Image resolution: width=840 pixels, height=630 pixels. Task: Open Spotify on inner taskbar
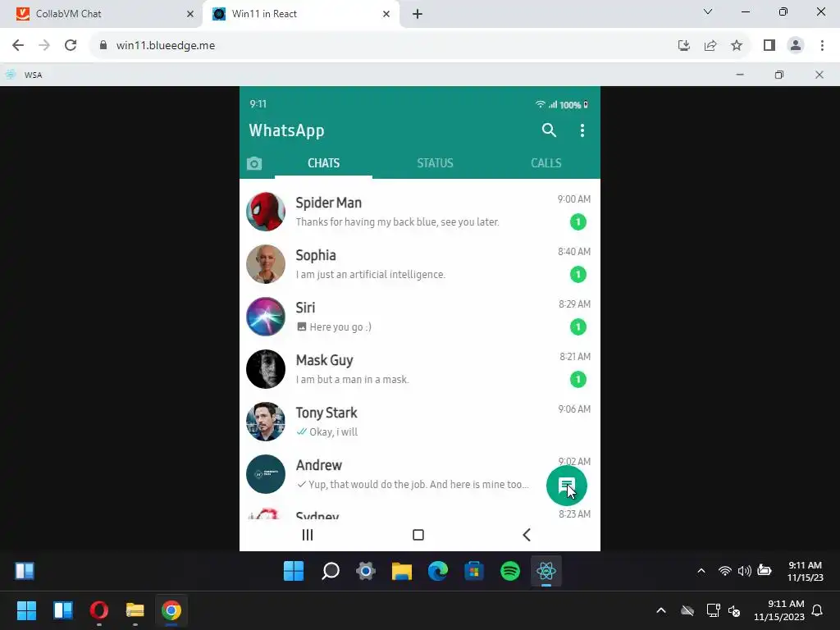point(510,571)
